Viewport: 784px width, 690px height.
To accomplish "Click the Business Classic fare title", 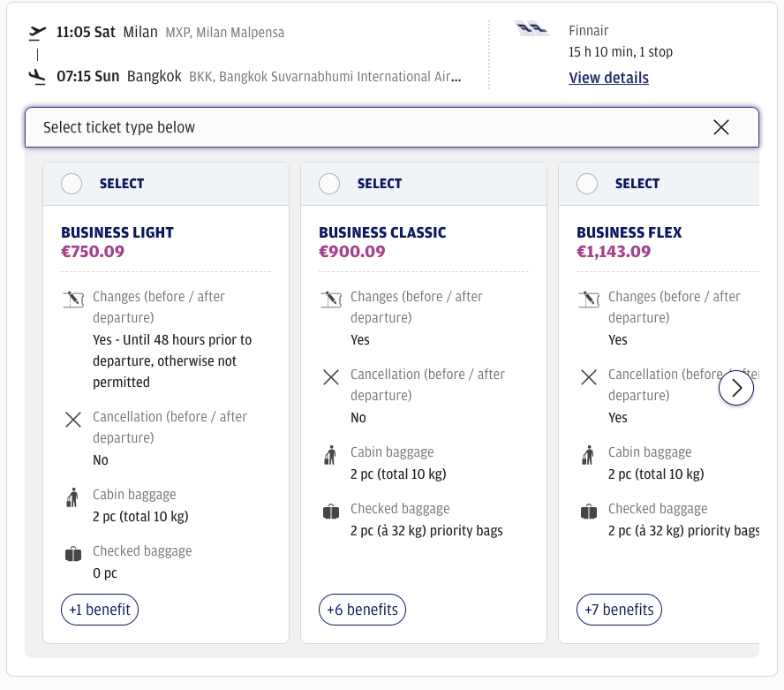I will pos(382,232).
